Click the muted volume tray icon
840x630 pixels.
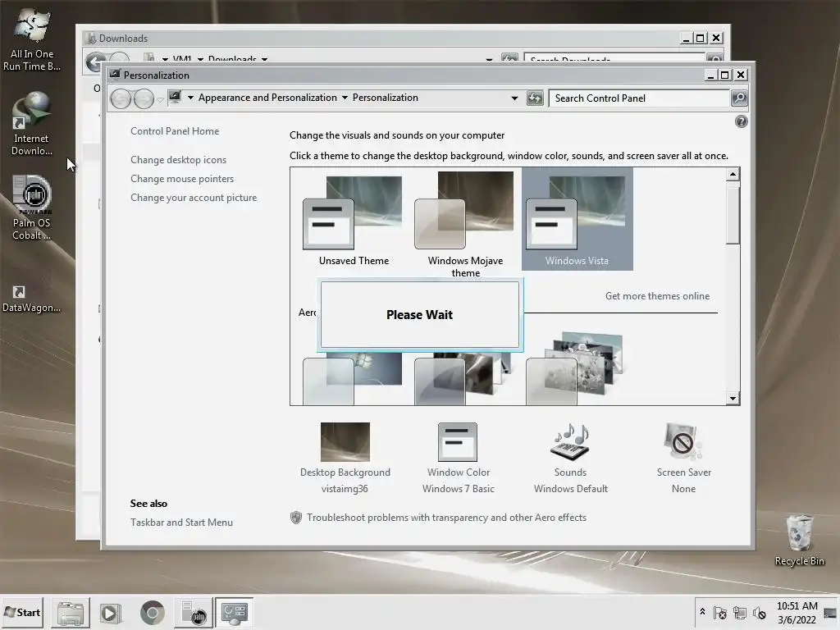pos(759,612)
